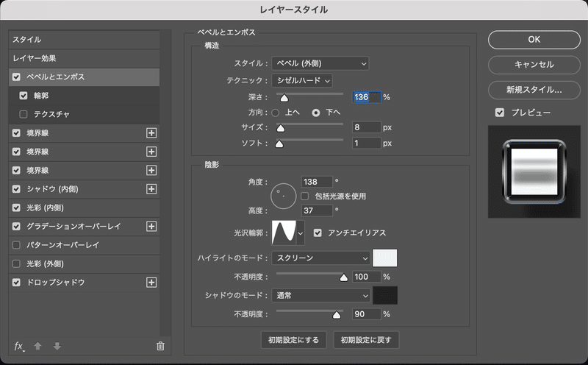Open the テクスチャ settings row

84,114
